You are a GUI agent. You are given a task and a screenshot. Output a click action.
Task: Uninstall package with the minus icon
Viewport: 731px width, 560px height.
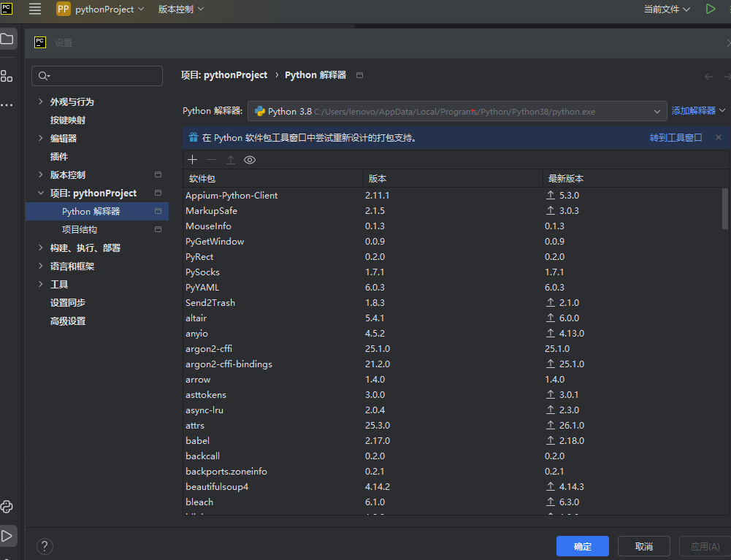pyautogui.click(x=211, y=160)
